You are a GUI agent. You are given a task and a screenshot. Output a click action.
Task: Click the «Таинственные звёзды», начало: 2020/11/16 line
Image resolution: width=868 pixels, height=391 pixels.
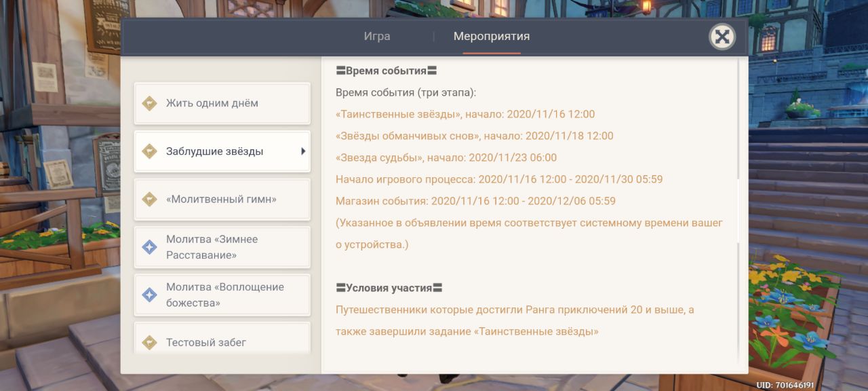pos(465,114)
